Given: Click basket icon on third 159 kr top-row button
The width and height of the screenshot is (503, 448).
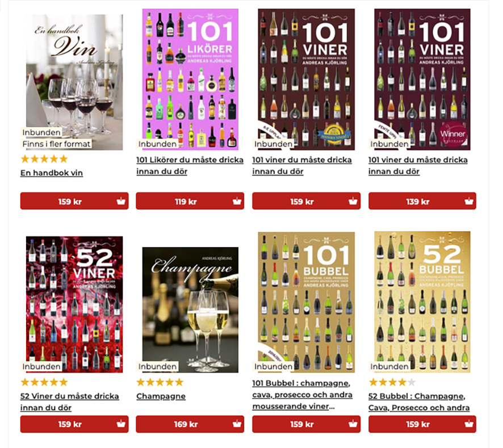Looking at the screenshot, I should [x=353, y=201].
